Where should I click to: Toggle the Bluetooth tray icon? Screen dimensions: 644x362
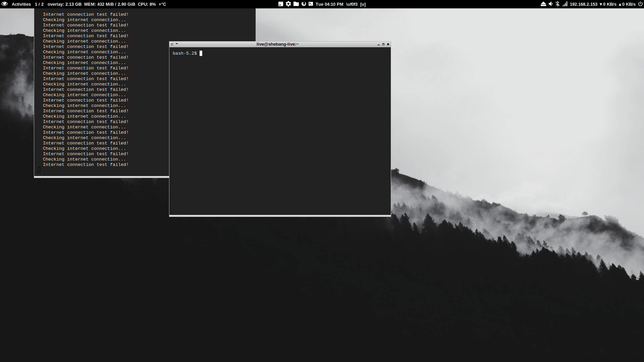[557, 4]
